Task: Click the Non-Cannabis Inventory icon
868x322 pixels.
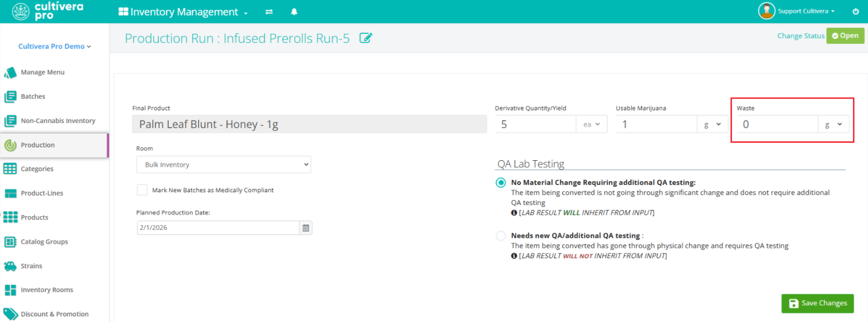Action: click(10, 121)
